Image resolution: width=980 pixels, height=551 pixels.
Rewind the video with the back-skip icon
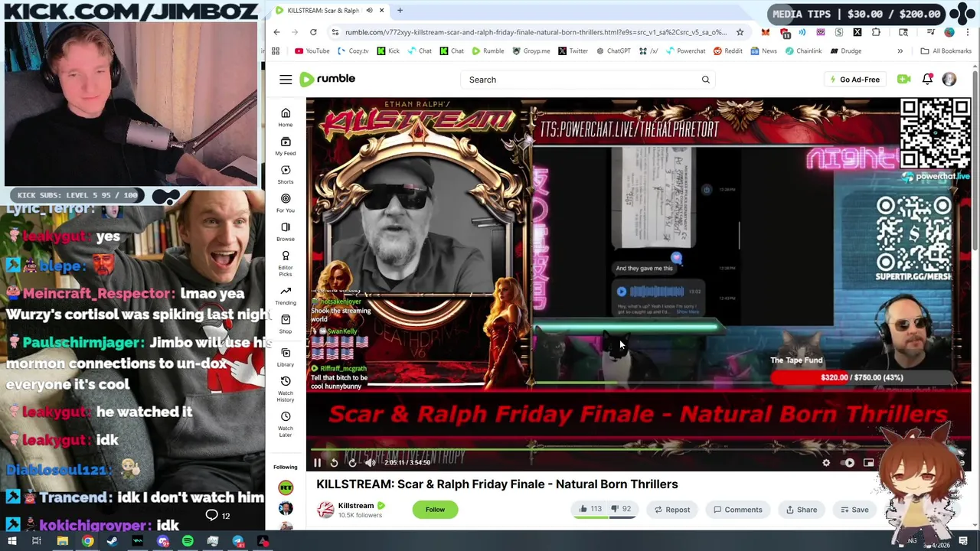point(334,462)
